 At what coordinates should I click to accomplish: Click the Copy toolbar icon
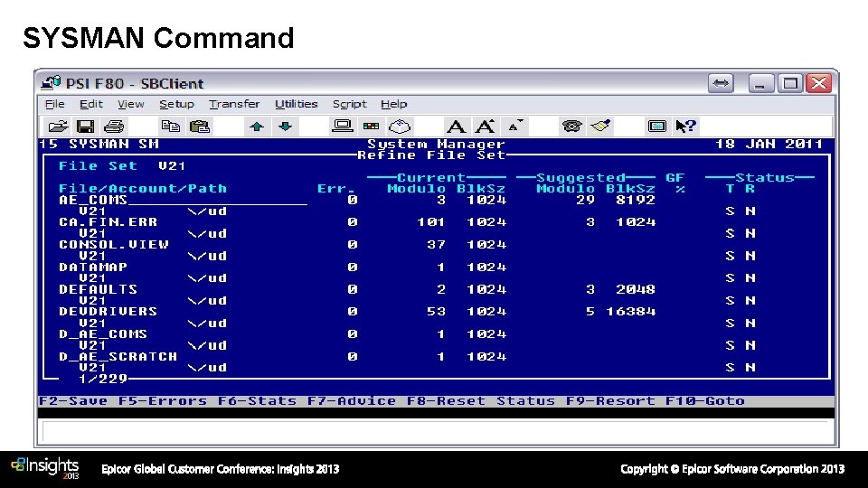(x=171, y=127)
